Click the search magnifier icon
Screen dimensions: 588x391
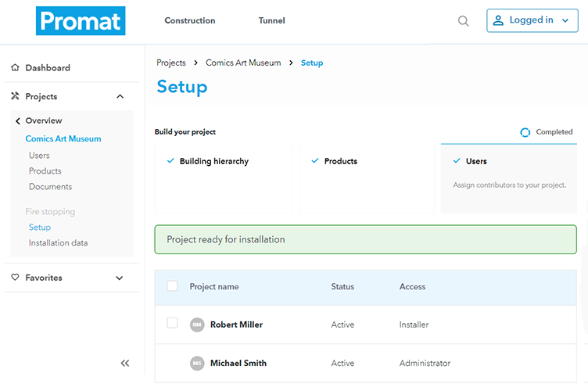point(463,21)
